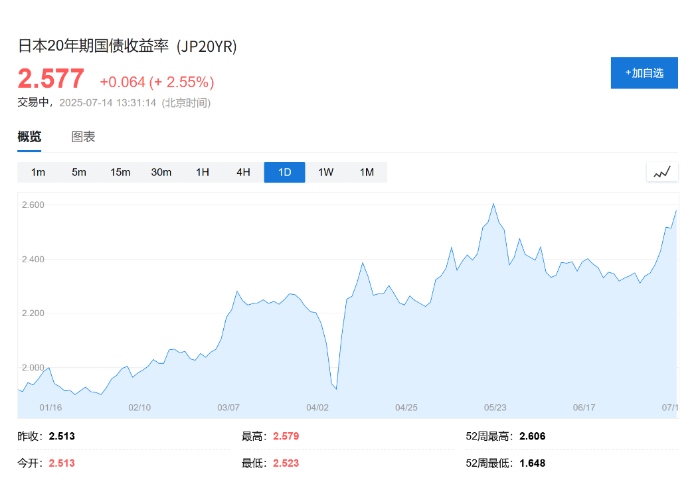Select the 5m interval
Viewport: 694px width, 494px height.
pos(79,172)
